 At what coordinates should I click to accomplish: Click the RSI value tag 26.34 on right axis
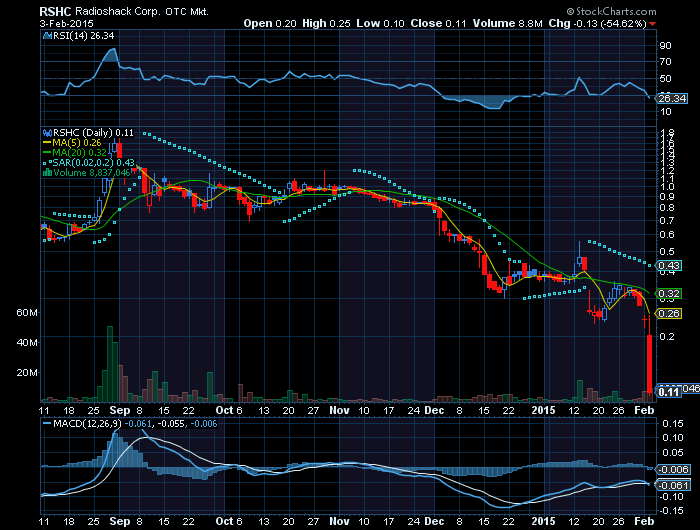(671, 98)
